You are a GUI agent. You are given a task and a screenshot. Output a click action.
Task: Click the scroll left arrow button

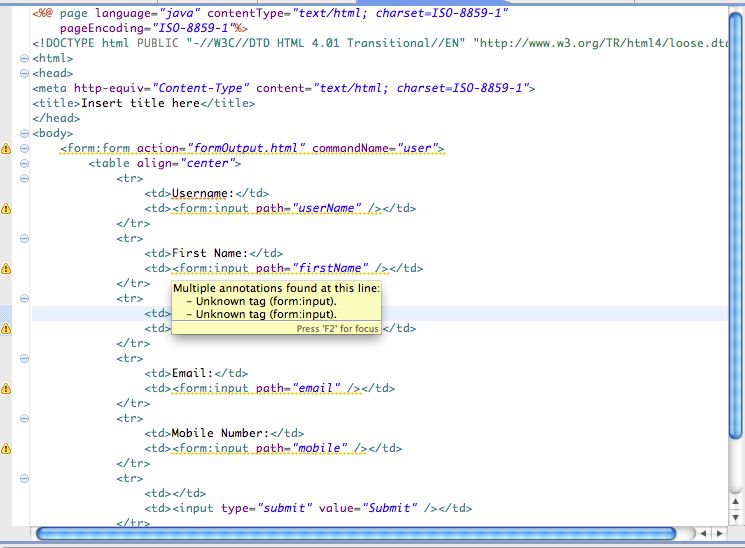tap(703, 533)
